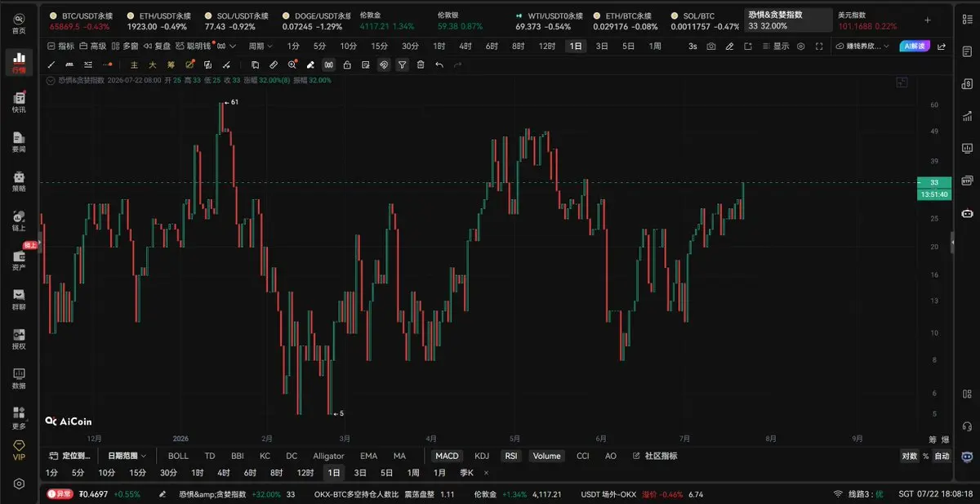Enable 对数 logarithmic scale
This screenshot has width=980, height=504.
(x=909, y=456)
